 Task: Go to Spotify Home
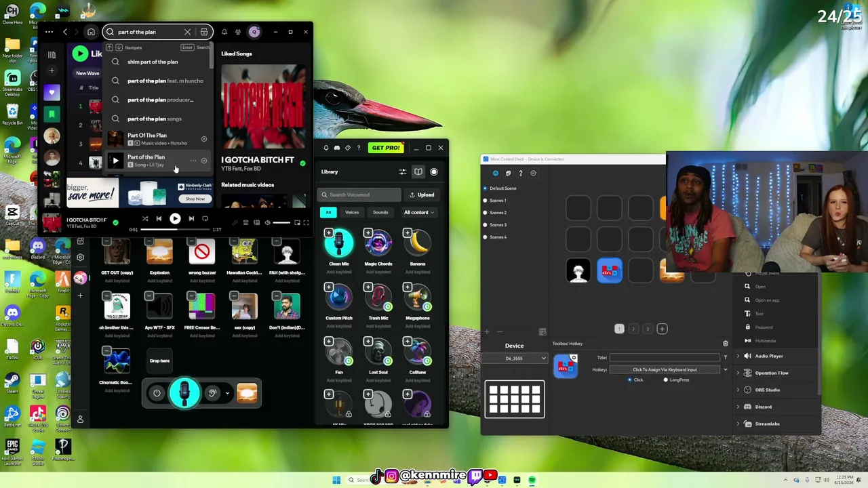click(x=91, y=32)
